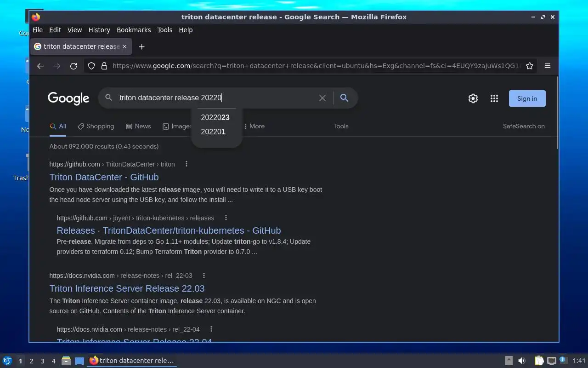Adjust volume via speaker tray icon
Viewport: 588px width, 368px height.
pyautogui.click(x=522, y=361)
